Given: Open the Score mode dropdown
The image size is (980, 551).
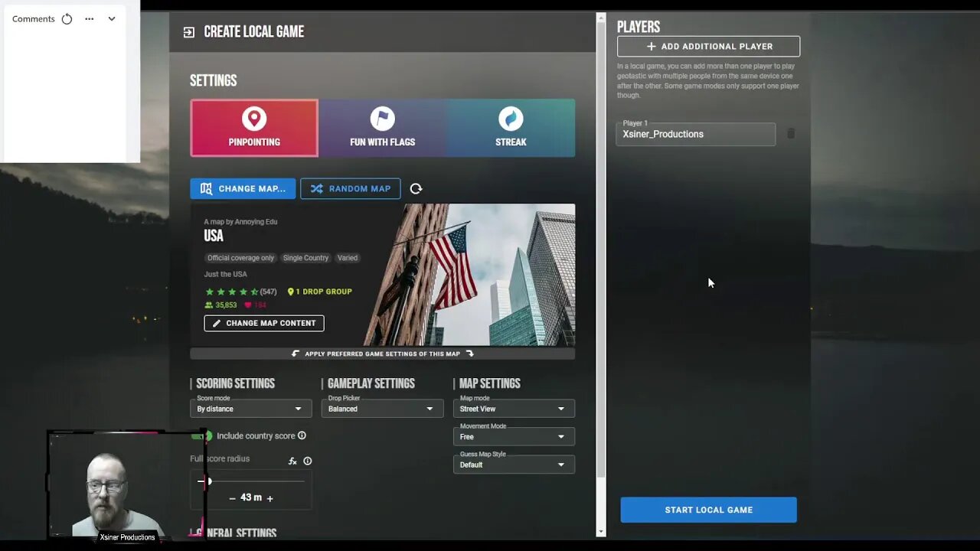Looking at the screenshot, I should (x=251, y=409).
